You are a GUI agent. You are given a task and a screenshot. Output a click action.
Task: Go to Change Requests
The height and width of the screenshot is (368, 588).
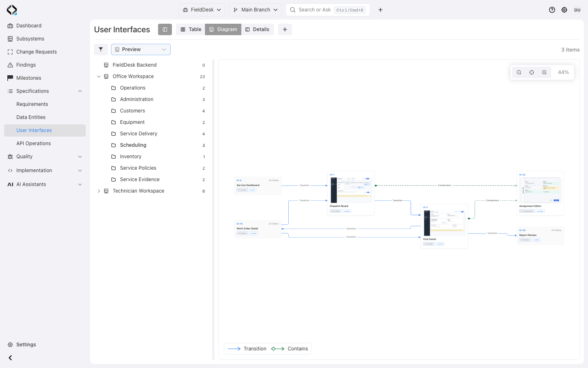click(45, 52)
